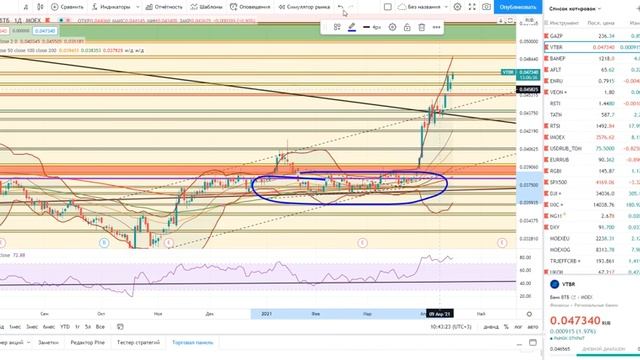This screenshot has width=640, height=360.
Task: Set the time range to 1г
Action: click(x=78, y=327)
